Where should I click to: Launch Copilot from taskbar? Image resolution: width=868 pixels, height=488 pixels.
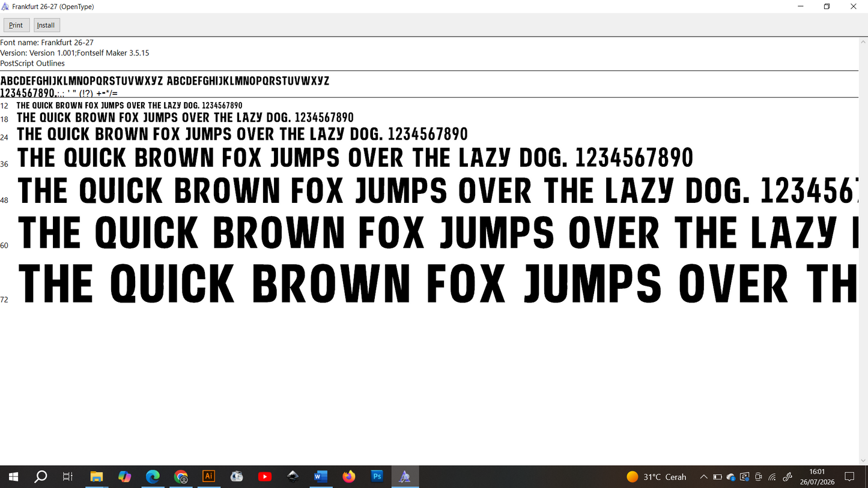coord(124,477)
